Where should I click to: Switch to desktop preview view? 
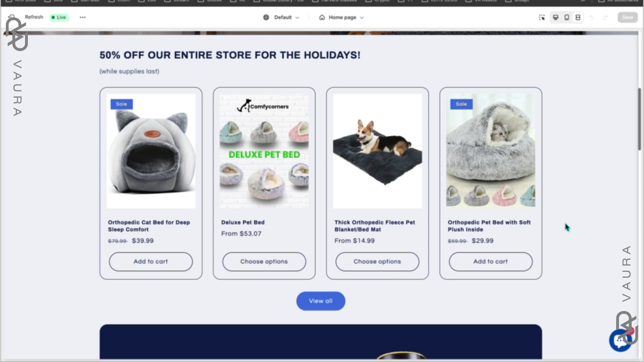click(x=555, y=17)
